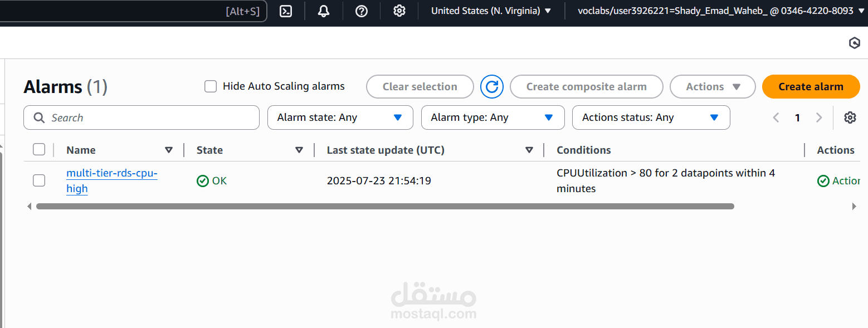868x328 pixels.
Task: Click Create alarm button
Action: [811, 87]
